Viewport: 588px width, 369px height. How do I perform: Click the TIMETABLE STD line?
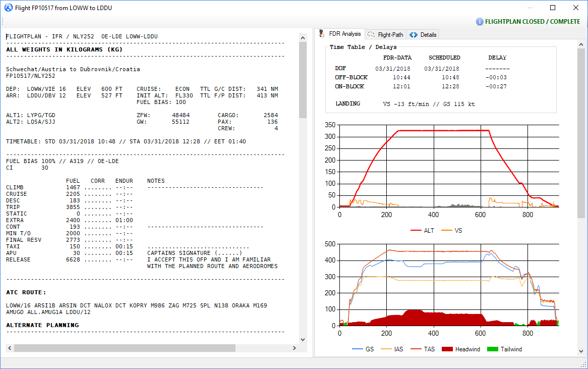click(x=126, y=141)
